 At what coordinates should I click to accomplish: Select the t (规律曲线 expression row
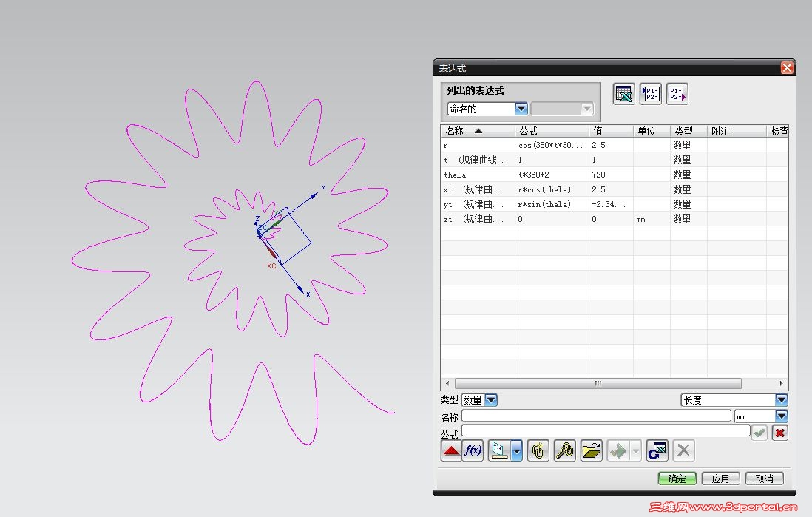[x=615, y=160]
